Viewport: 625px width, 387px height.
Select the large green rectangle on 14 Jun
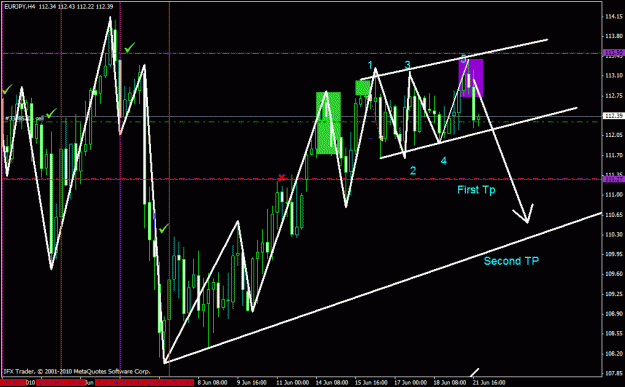(328, 123)
